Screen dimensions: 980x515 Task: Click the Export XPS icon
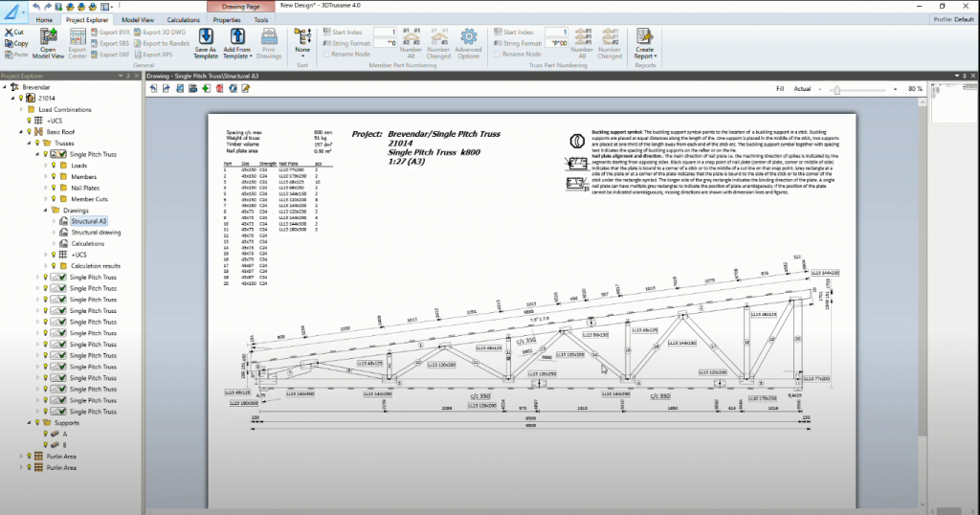pos(138,55)
